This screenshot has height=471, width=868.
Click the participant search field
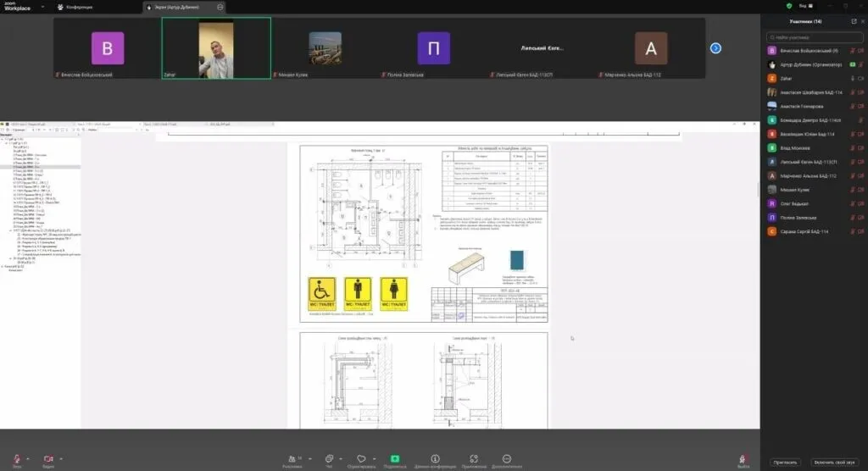pyautogui.click(x=815, y=37)
